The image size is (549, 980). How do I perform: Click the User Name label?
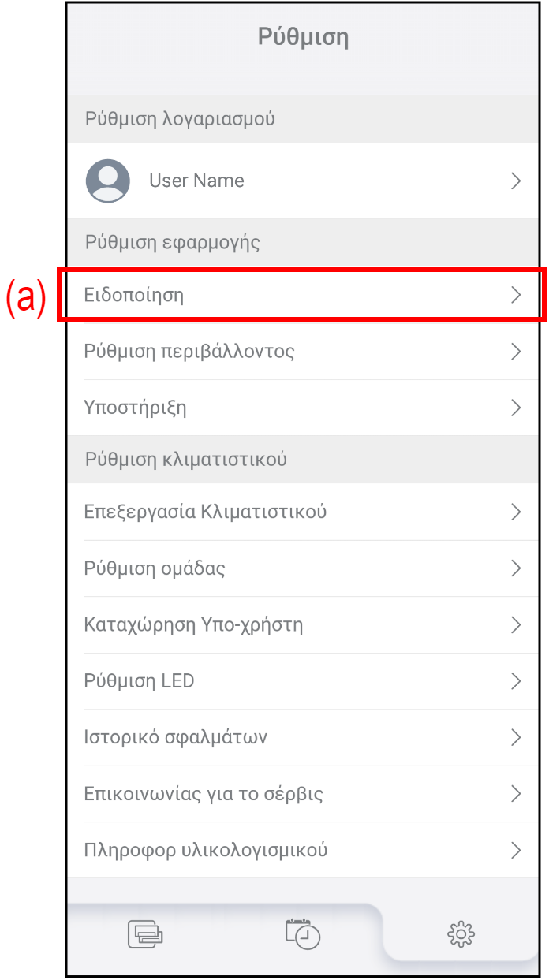click(196, 181)
